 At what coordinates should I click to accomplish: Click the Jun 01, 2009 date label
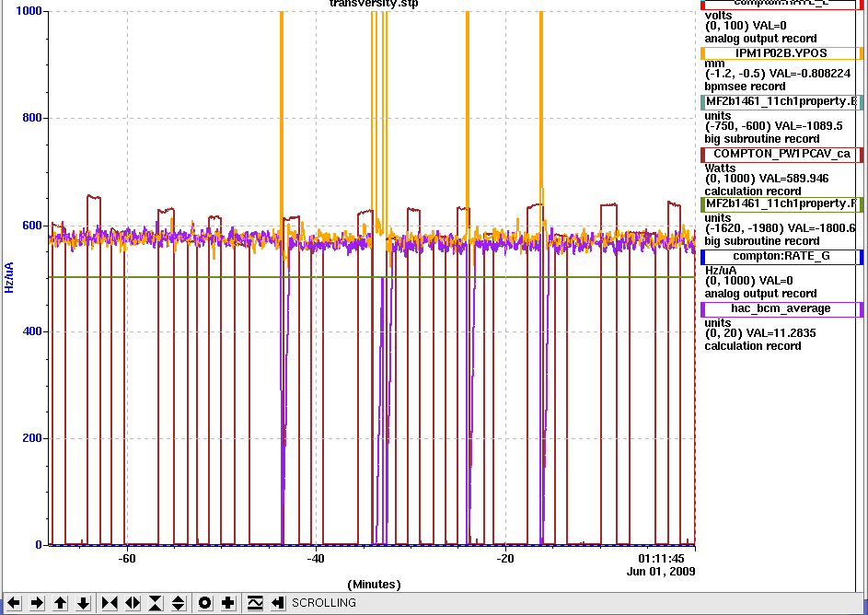point(661,572)
